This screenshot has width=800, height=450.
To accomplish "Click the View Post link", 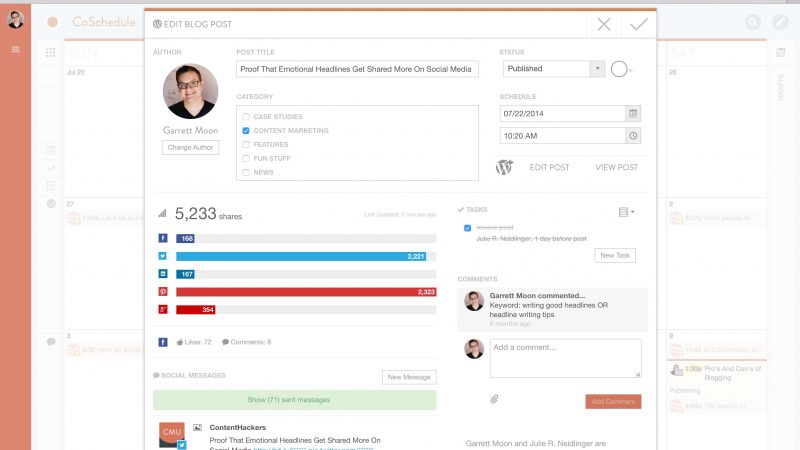I will pyautogui.click(x=616, y=167).
